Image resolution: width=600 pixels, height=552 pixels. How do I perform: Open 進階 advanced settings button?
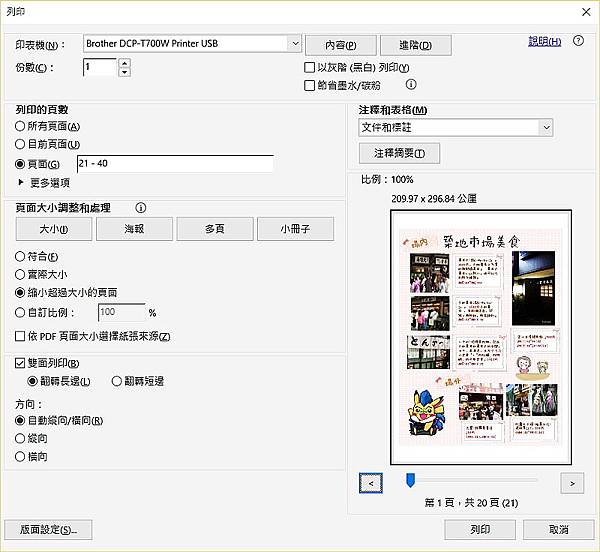(x=416, y=45)
